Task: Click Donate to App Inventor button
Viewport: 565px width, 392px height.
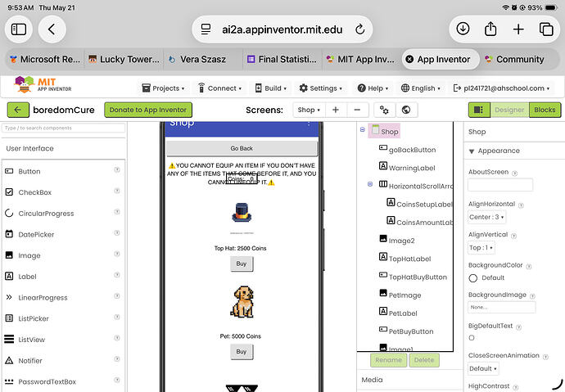Action: 148,110
